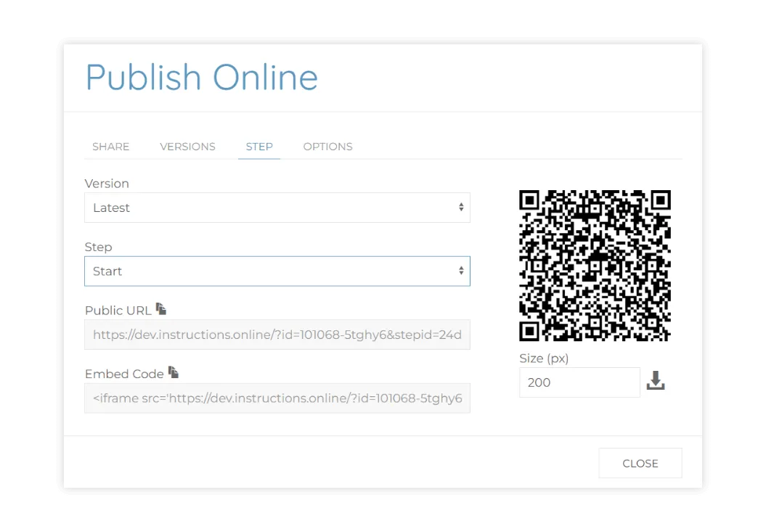Screen dimensions: 766x532
Task: Click the Public URL label
Action: [x=118, y=311]
